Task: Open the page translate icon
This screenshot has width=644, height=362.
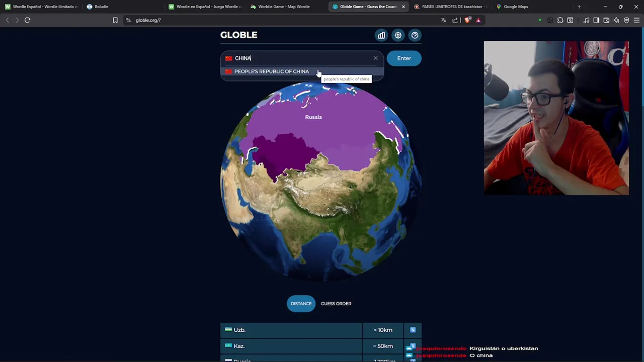Action: [444, 20]
